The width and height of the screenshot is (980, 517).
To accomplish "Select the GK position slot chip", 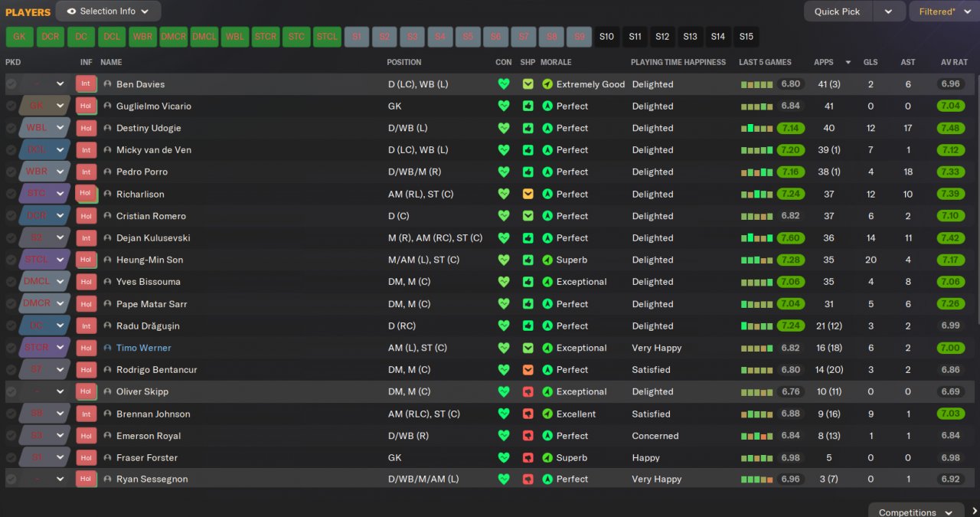I will 20,37.
